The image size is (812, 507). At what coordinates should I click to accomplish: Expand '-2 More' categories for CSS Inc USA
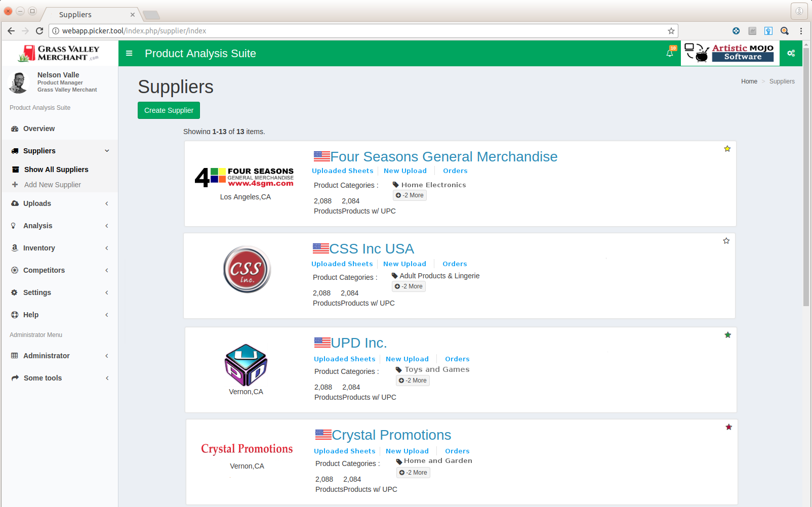(409, 286)
